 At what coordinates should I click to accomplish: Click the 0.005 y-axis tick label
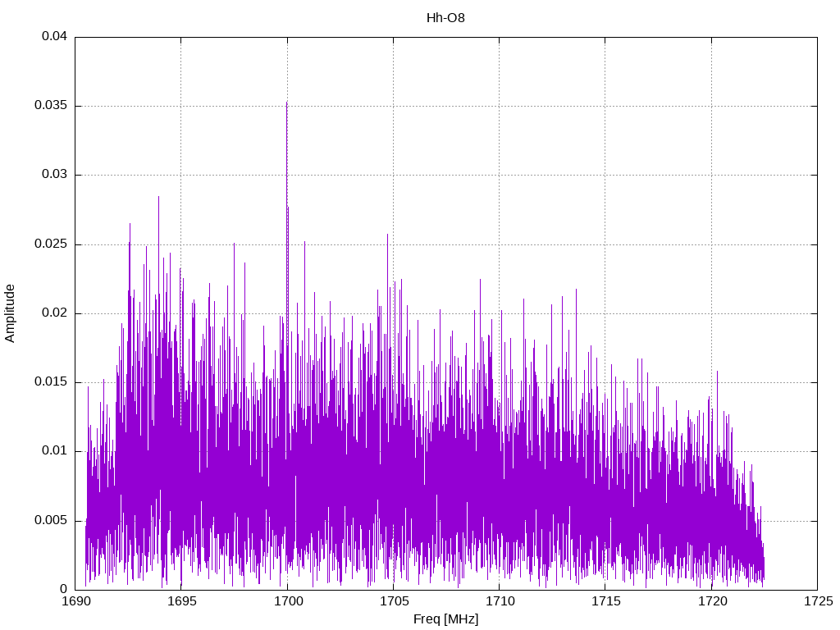click(x=51, y=520)
